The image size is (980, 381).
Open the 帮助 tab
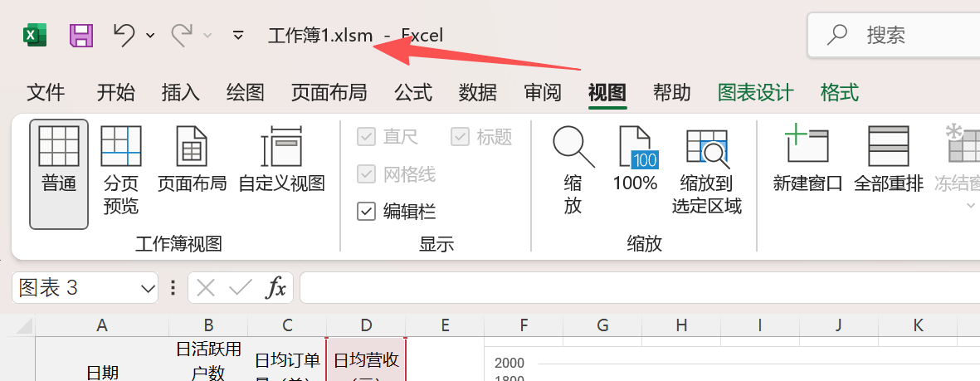click(672, 93)
